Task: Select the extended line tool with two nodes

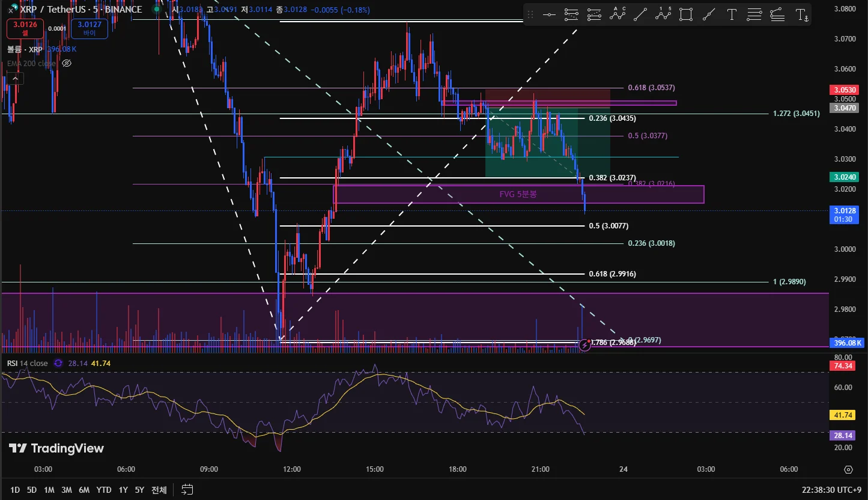Action: pos(709,14)
